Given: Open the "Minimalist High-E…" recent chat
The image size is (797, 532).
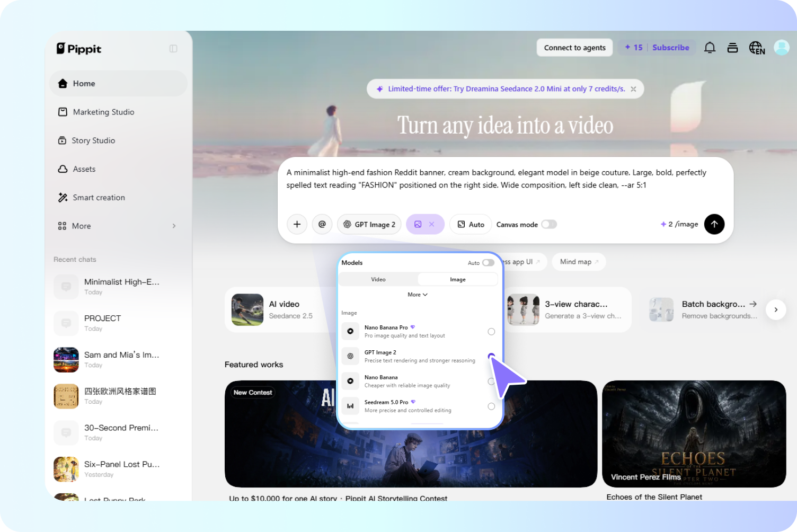Looking at the screenshot, I should (x=119, y=287).
